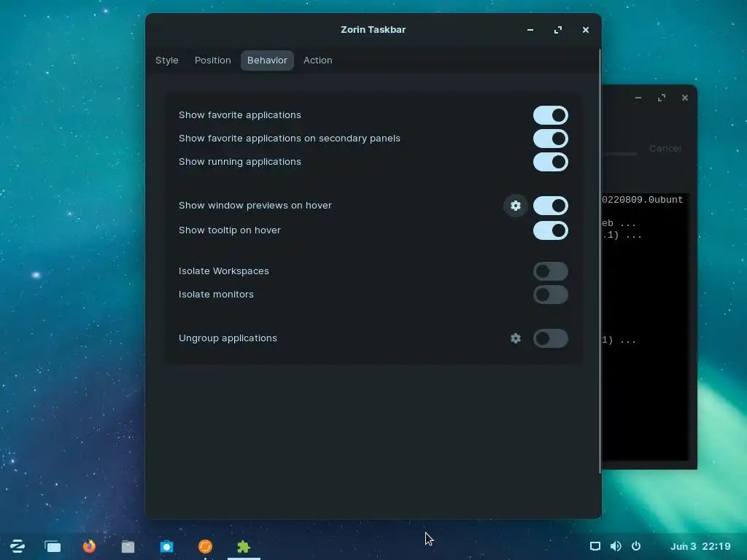Open the Action tab
Viewport: 747px width, 560px height.
[318, 61]
